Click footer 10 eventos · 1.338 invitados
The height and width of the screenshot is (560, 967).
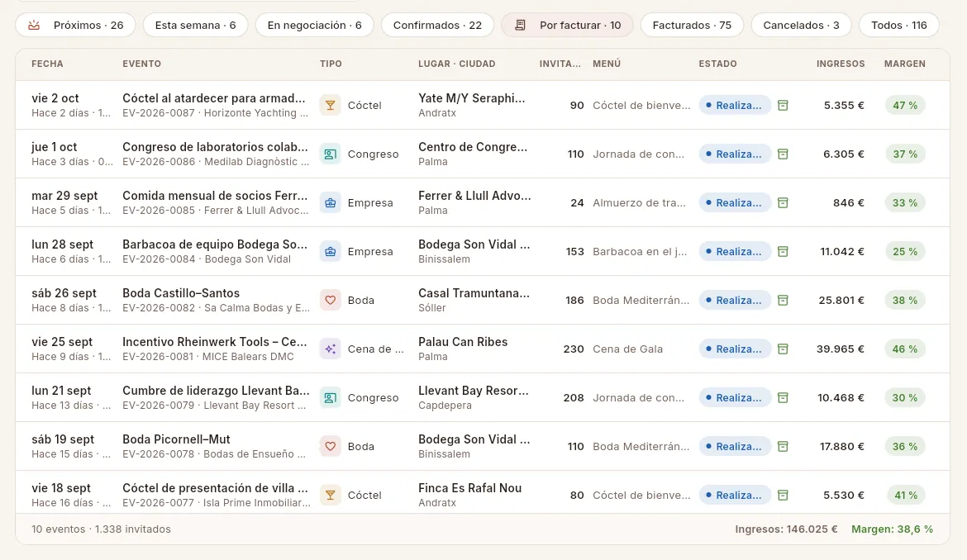[101, 529]
